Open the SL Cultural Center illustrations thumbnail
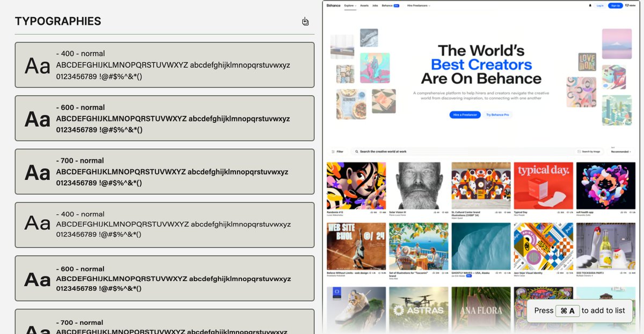The width and height of the screenshot is (644, 334). [x=481, y=186]
